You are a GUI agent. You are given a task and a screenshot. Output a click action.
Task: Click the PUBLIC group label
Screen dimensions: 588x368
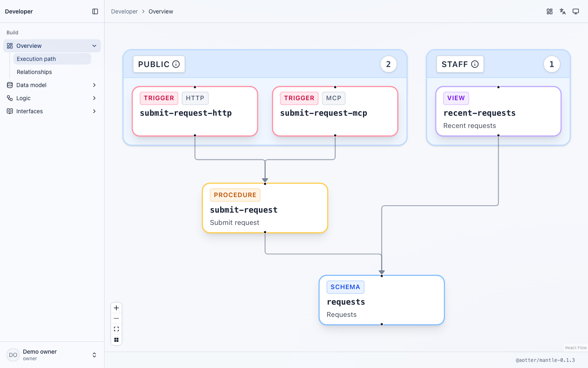159,64
